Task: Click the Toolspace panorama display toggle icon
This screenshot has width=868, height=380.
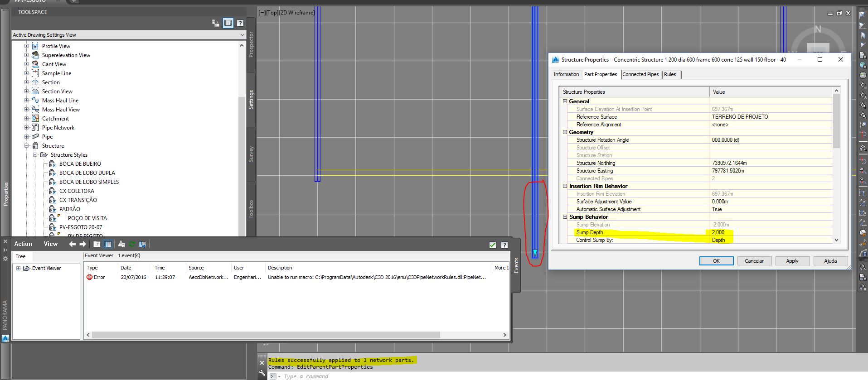Action: [x=228, y=23]
